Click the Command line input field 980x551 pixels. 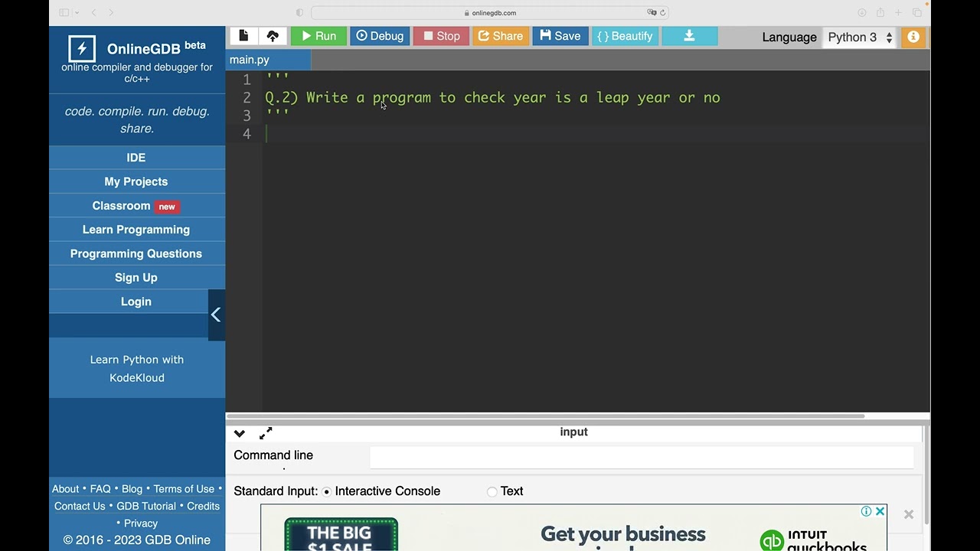pyautogui.click(x=642, y=457)
